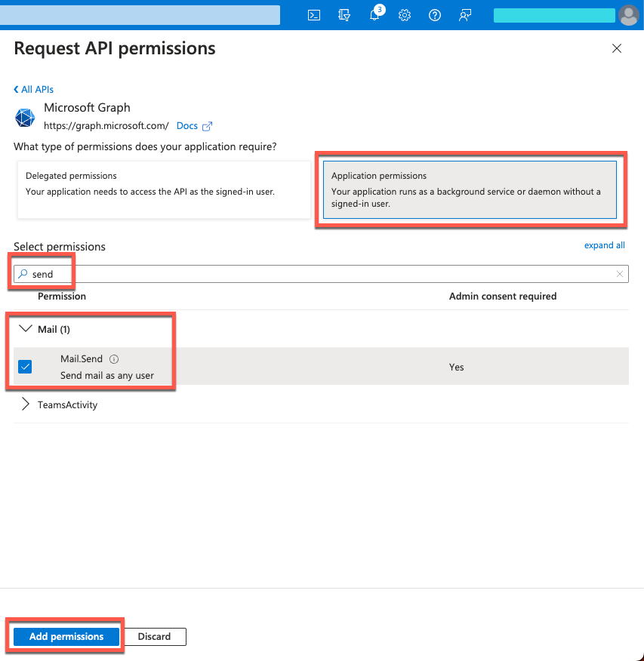Open the notifications bell

374,14
